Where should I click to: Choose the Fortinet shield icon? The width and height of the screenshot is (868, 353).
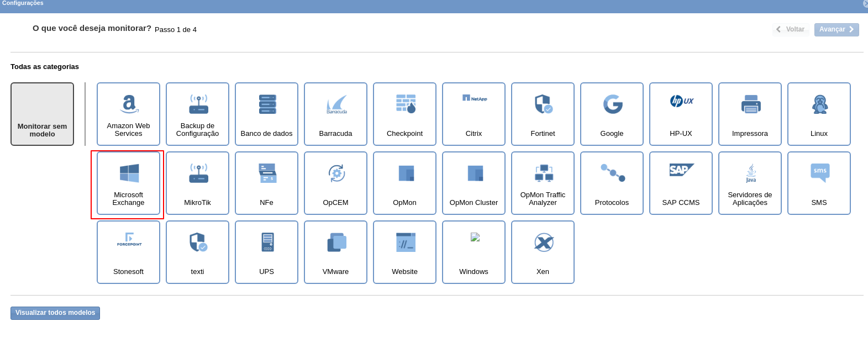tap(543, 104)
